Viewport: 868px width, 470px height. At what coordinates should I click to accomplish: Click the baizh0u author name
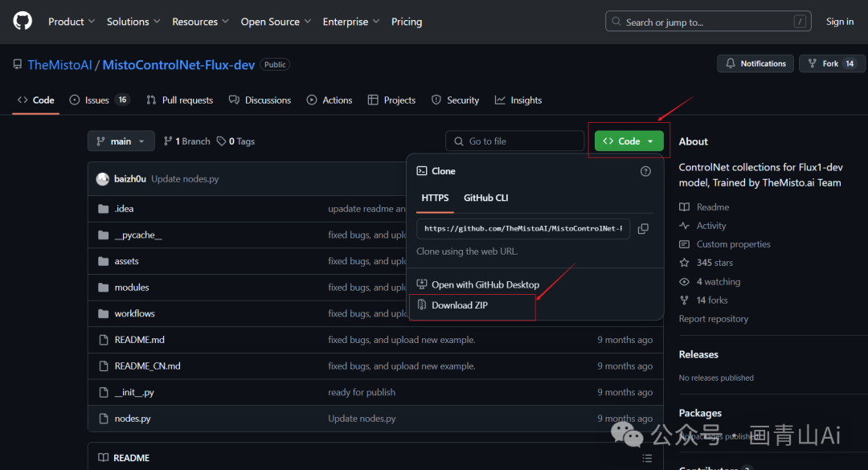[x=130, y=179]
